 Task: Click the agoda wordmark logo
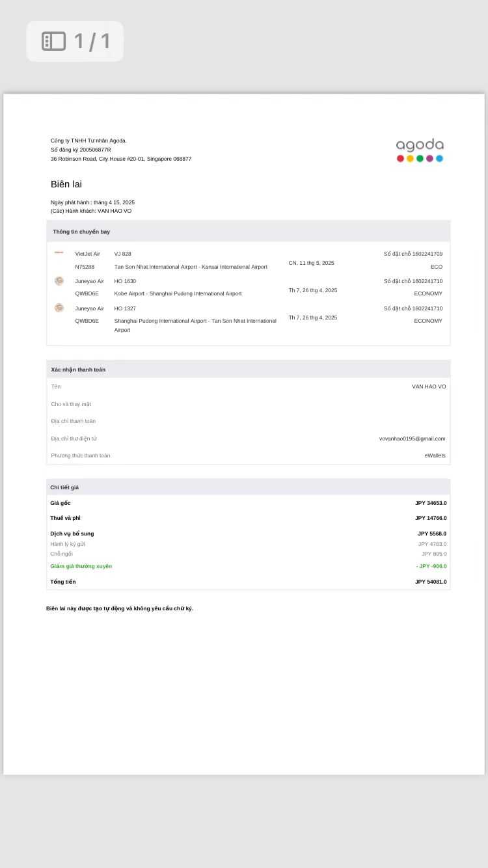[x=420, y=144]
